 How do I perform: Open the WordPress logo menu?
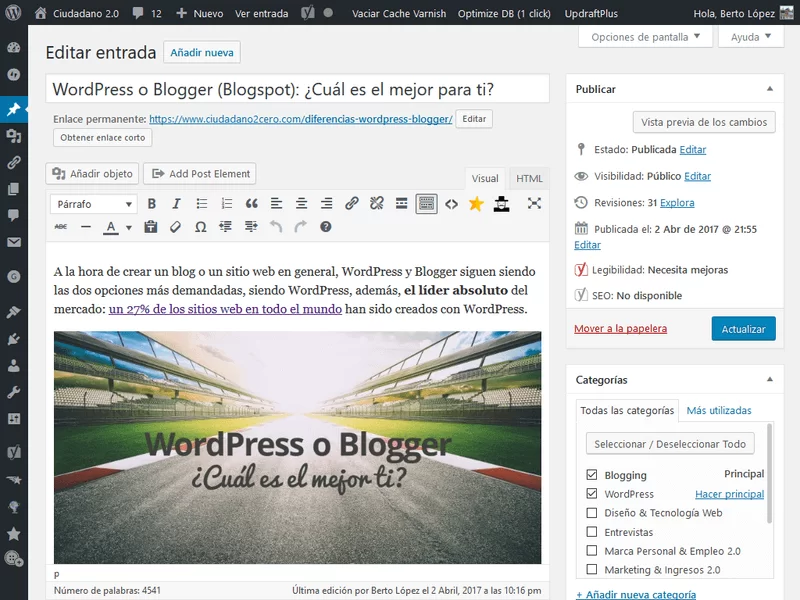point(13,13)
